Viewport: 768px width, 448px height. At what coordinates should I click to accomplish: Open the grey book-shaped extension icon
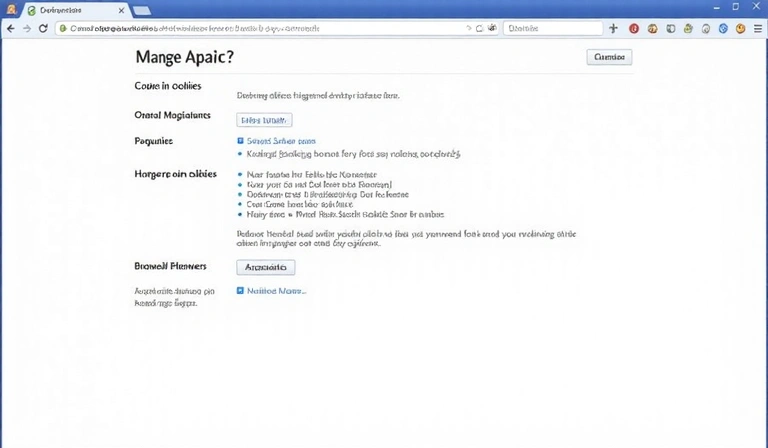(x=671, y=28)
